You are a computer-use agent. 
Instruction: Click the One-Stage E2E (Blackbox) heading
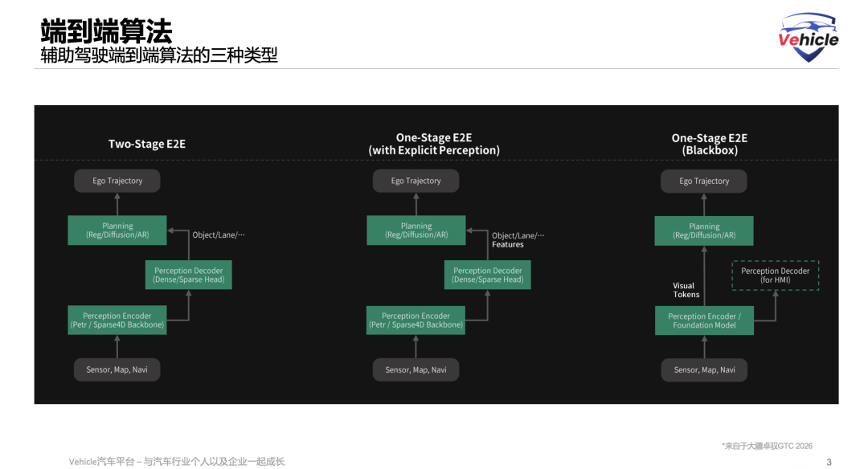[x=709, y=145]
